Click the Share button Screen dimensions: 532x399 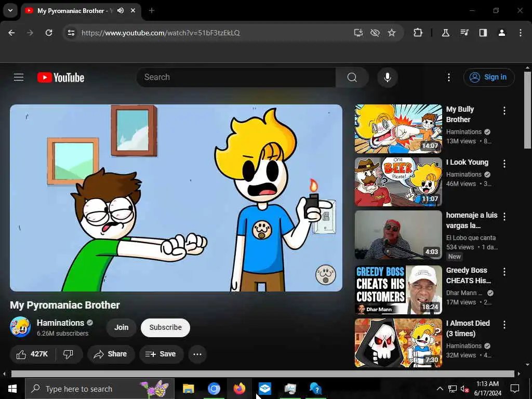point(111,354)
